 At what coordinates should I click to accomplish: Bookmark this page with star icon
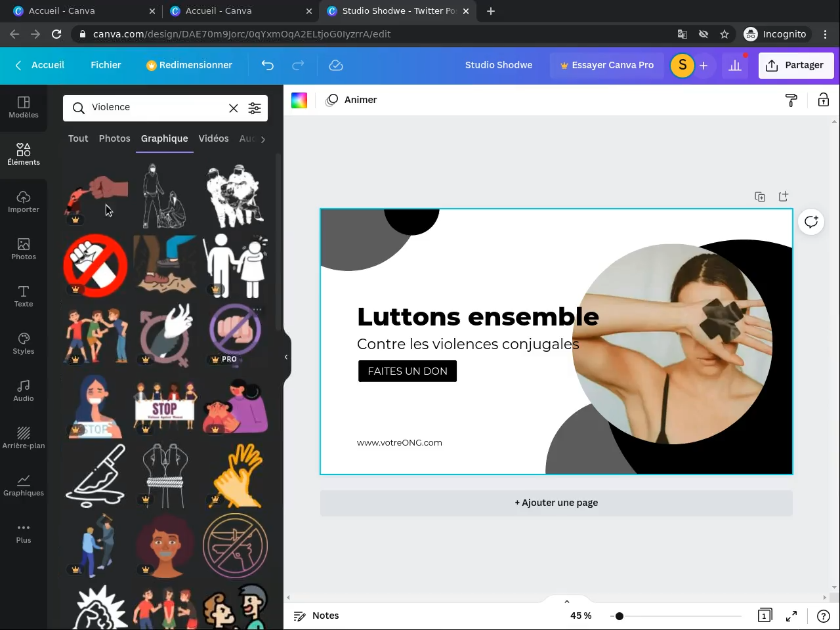click(x=724, y=34)
